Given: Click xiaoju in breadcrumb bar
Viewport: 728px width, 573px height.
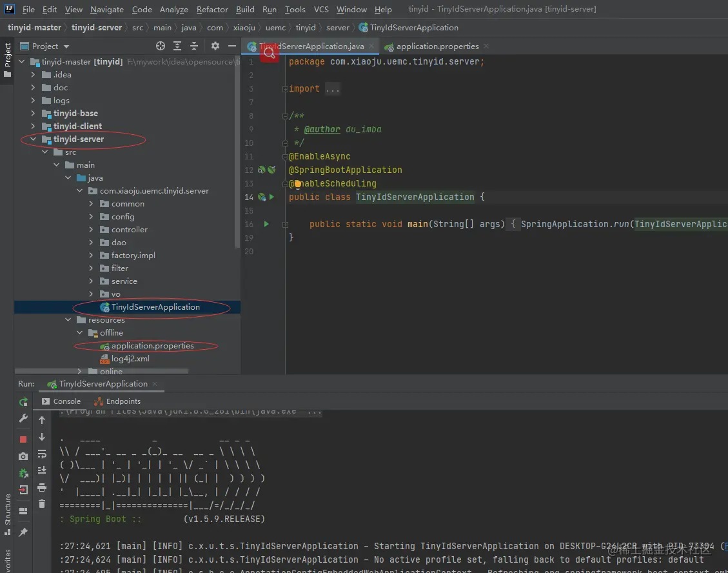Looking at the screenshot, I should click(244, 27).
